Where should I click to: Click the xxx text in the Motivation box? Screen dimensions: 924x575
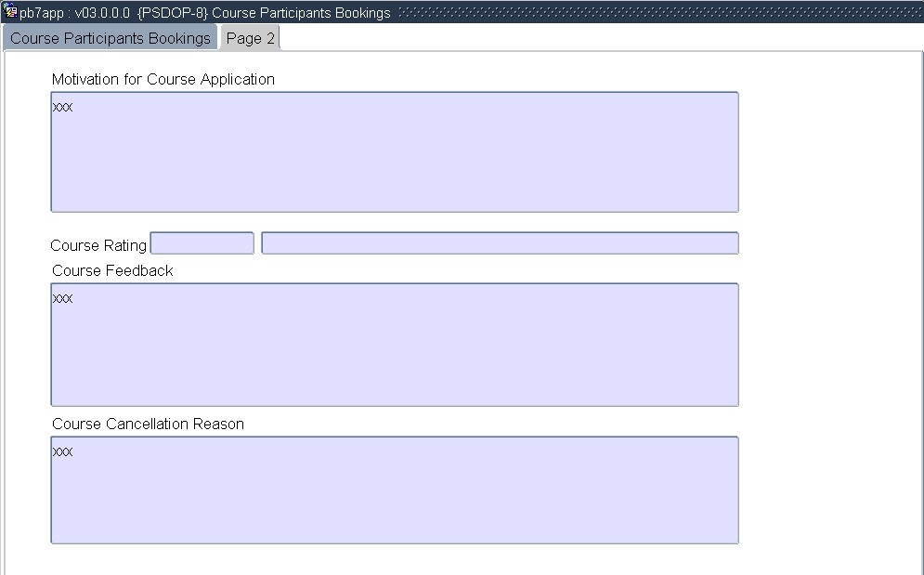pyautogui.click(x=62, y=108)
